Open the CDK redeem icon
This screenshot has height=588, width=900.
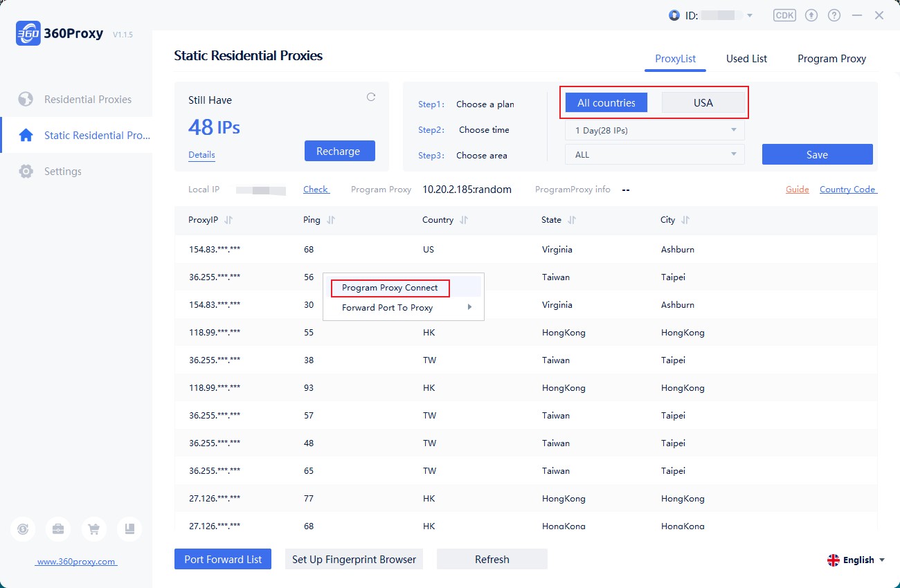pos(784,15)
